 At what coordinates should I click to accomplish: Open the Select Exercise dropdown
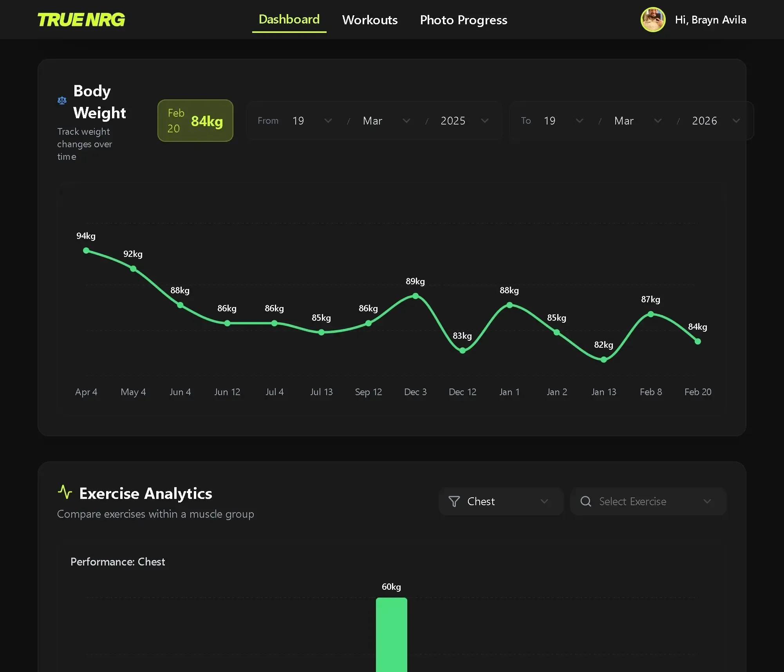tap(648, 501)
